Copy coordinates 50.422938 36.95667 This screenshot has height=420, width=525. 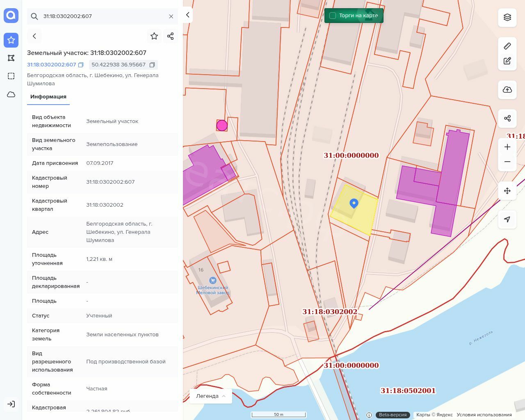click(x=152, y=65)
